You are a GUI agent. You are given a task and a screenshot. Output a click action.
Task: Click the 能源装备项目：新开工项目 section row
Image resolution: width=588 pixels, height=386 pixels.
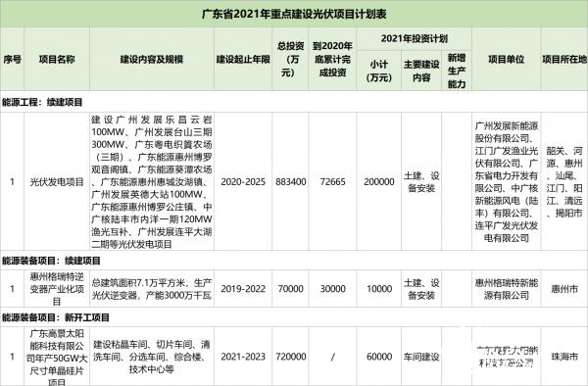(294, 317)
